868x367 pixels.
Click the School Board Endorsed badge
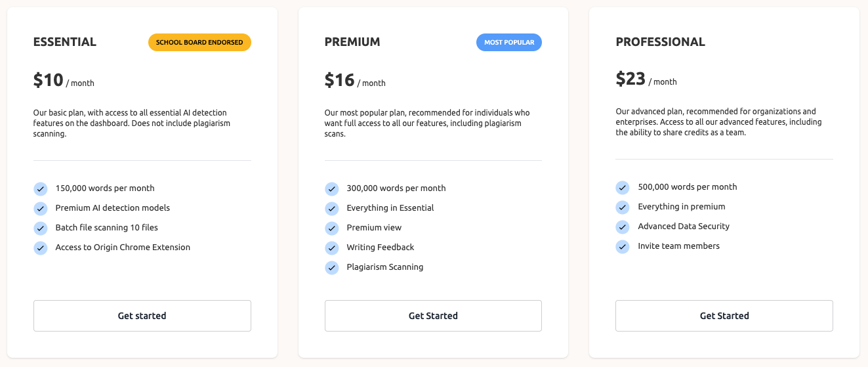tap(199, 43)
